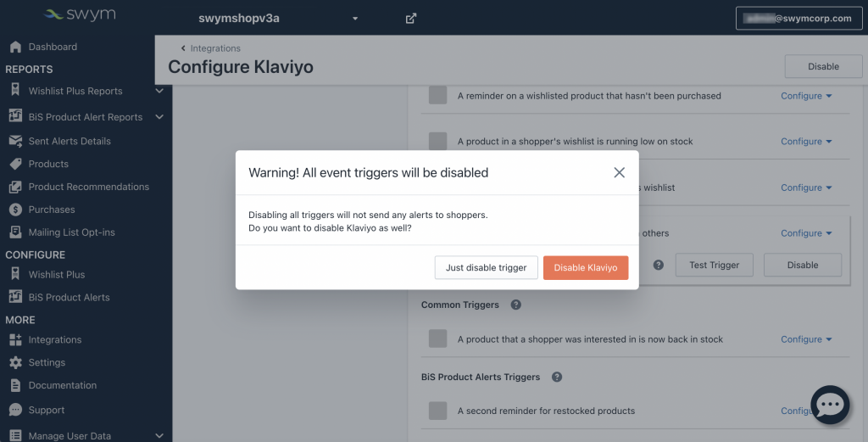Click help icon beside Common Triggers

coord(516,305)
